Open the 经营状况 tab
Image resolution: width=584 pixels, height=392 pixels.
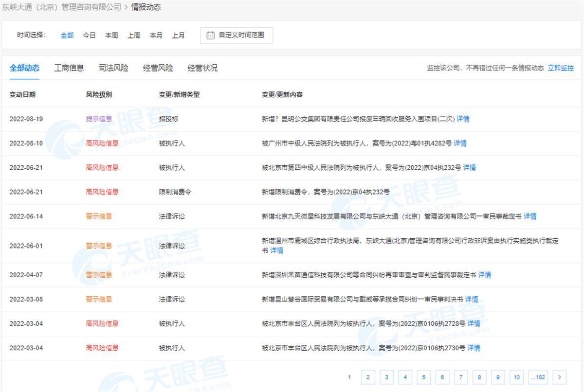[202, 68]
